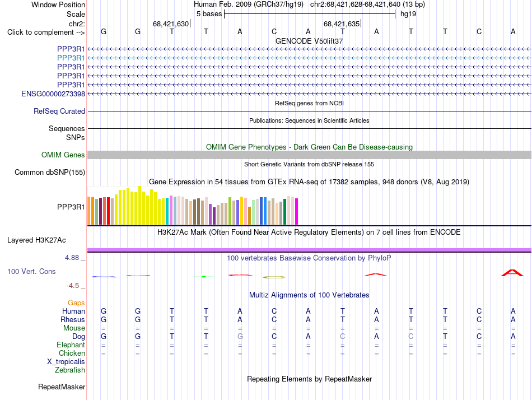This screenshot has height=400, width=532.
Task: Click the PPP3R1 label beside GTEx chart
Action: [71, 207]
